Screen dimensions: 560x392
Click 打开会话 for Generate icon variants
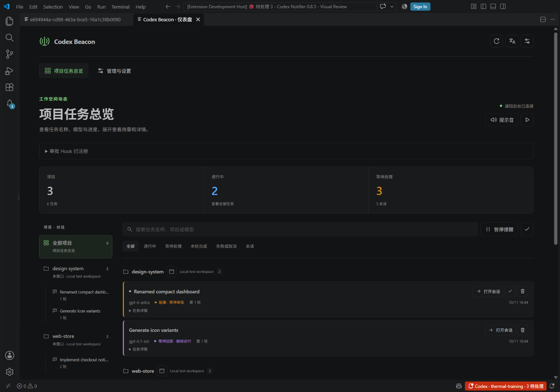(x=500, y=330)
